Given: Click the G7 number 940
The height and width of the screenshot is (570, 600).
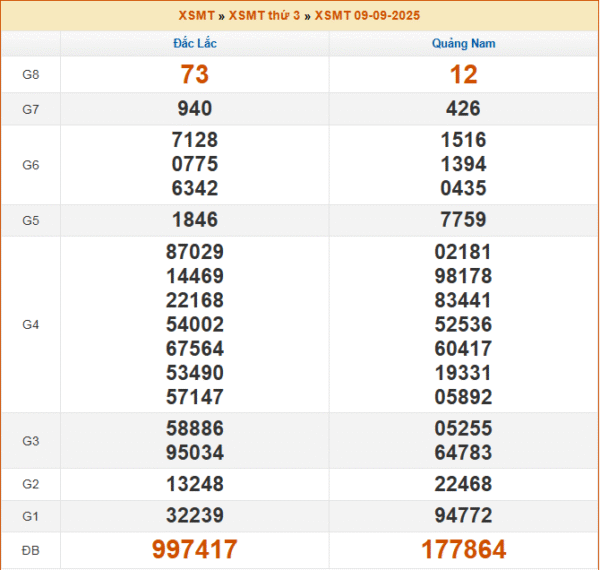Looking at the screenshot, I should coord(194,109).
